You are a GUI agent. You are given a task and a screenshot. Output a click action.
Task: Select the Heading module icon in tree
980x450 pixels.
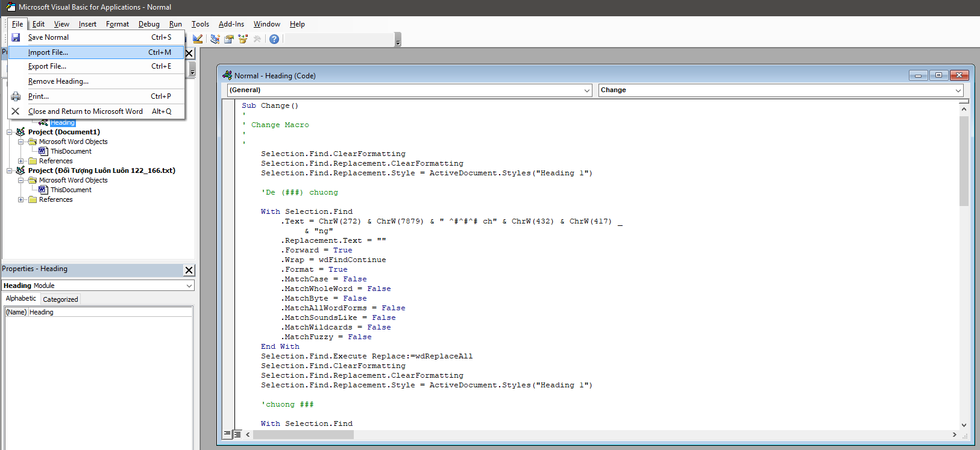click(x=43, y=122)
